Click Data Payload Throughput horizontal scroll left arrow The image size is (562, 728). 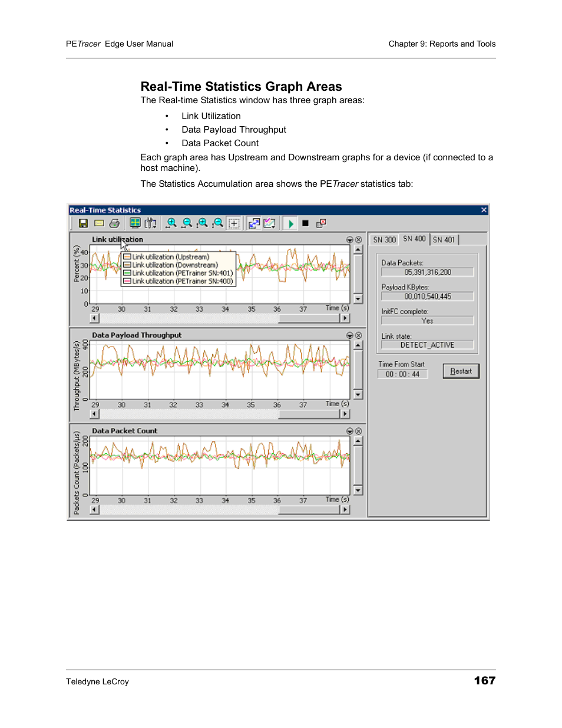94,414
